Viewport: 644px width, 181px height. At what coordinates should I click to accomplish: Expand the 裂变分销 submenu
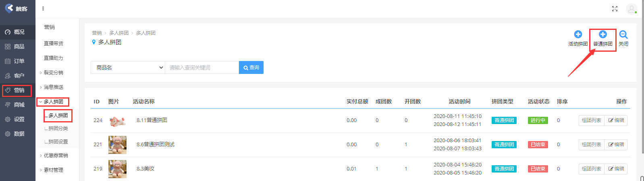tap(53, 73)
